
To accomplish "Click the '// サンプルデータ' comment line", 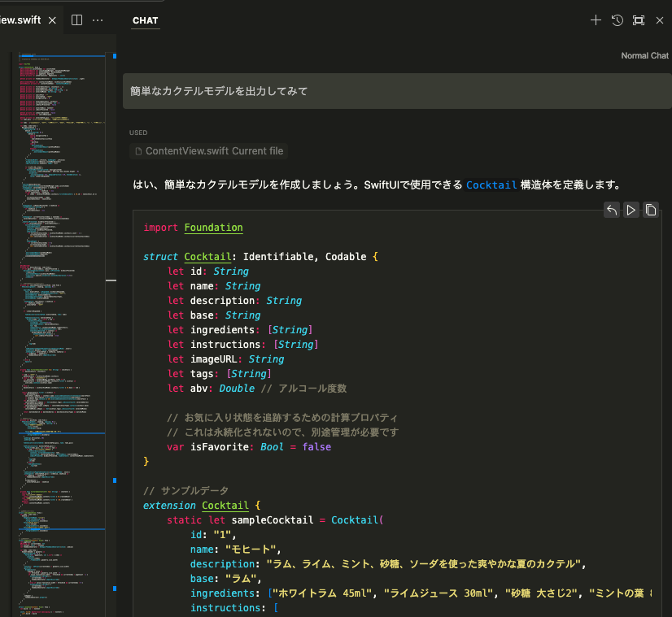I will tap(185, 491).
